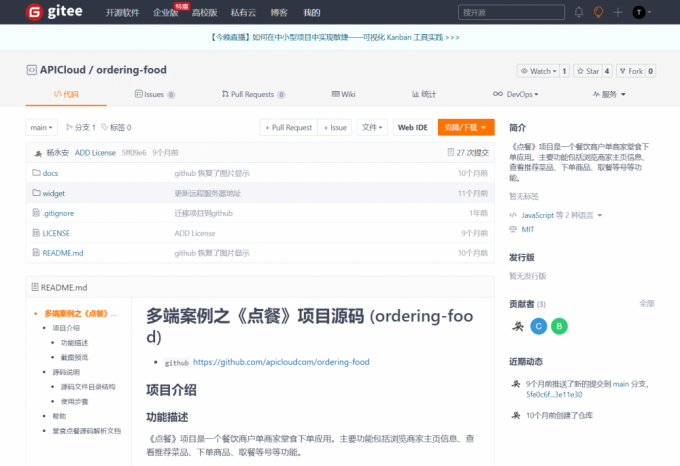Click the search box in the header
680x466 pixels.
[x=510, y=12]
